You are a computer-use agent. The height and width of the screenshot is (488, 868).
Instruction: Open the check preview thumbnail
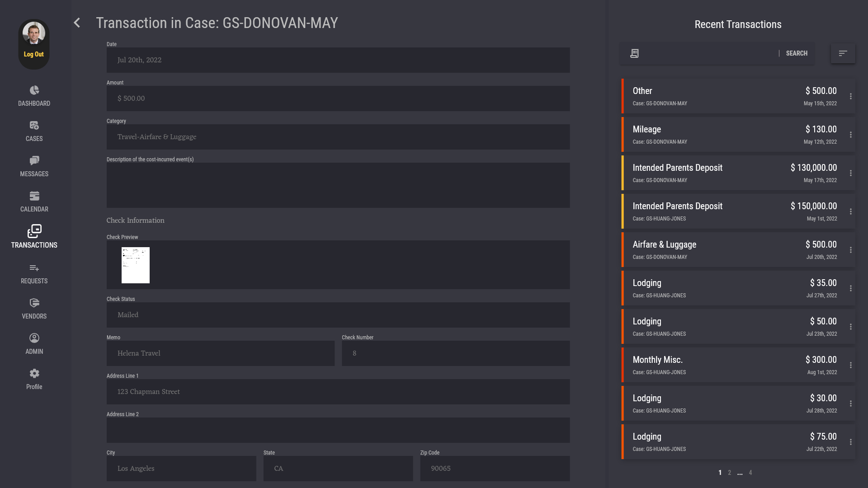136,265
